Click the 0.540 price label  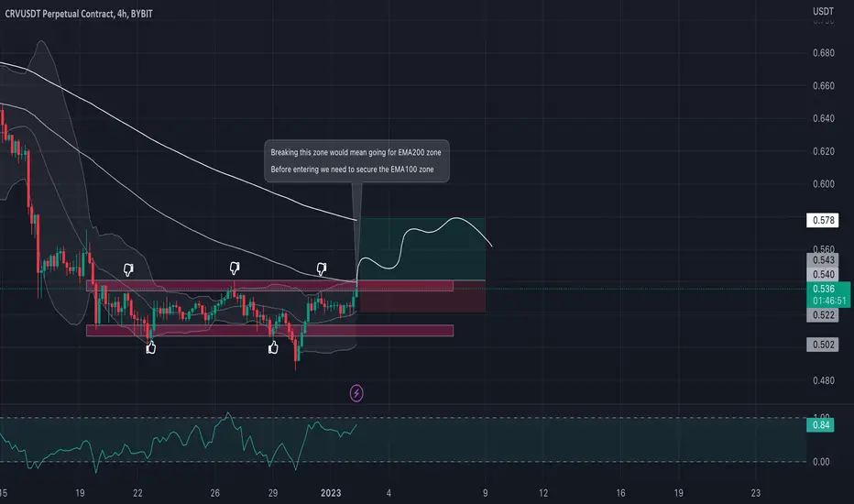tap(823, 274)
